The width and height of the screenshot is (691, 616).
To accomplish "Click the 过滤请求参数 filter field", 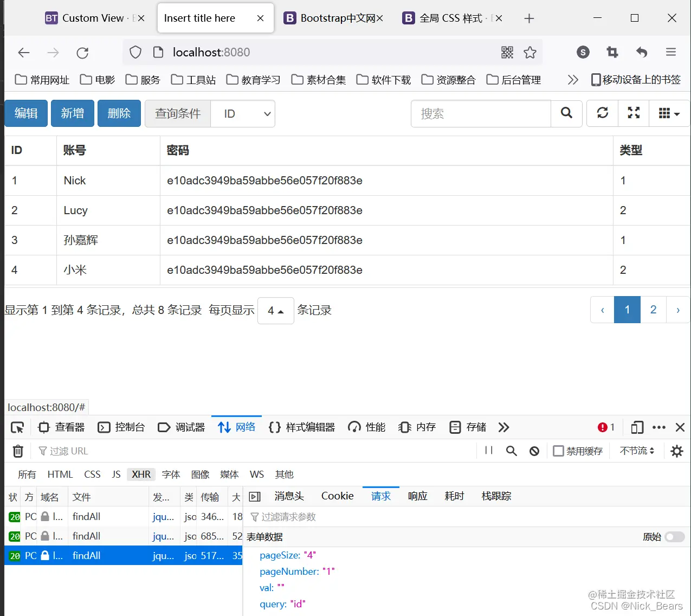I will pos(466,517).
